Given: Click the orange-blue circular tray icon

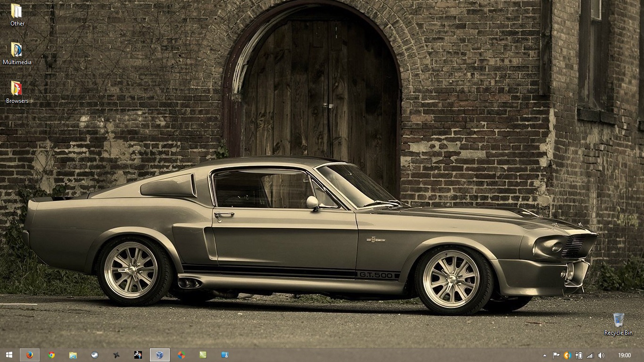Looking at the screenshot, I should click(x=568, y=355).
